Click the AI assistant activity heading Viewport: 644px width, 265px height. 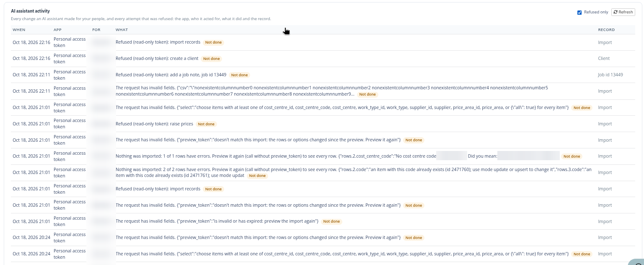[30, 11]
